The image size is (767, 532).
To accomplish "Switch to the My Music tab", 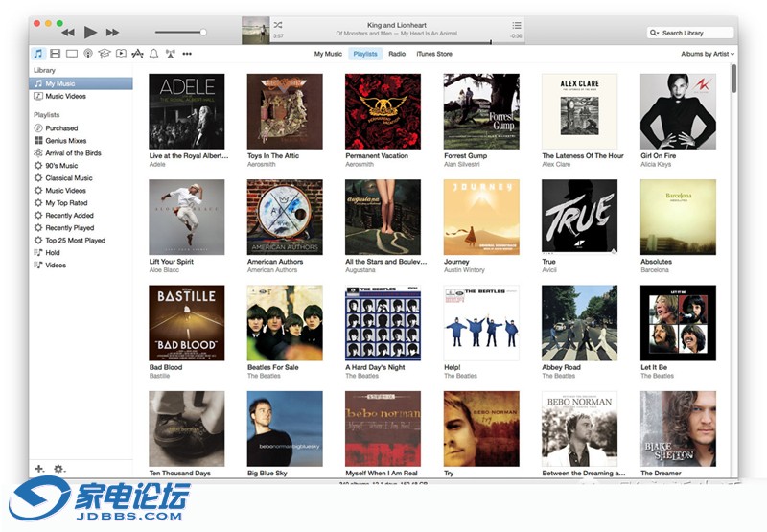I will (328, 54).
